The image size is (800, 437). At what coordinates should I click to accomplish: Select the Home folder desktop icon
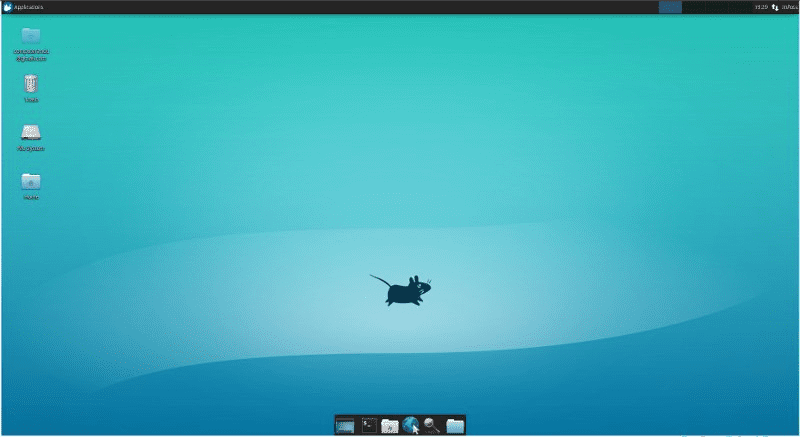pos(31,182)
